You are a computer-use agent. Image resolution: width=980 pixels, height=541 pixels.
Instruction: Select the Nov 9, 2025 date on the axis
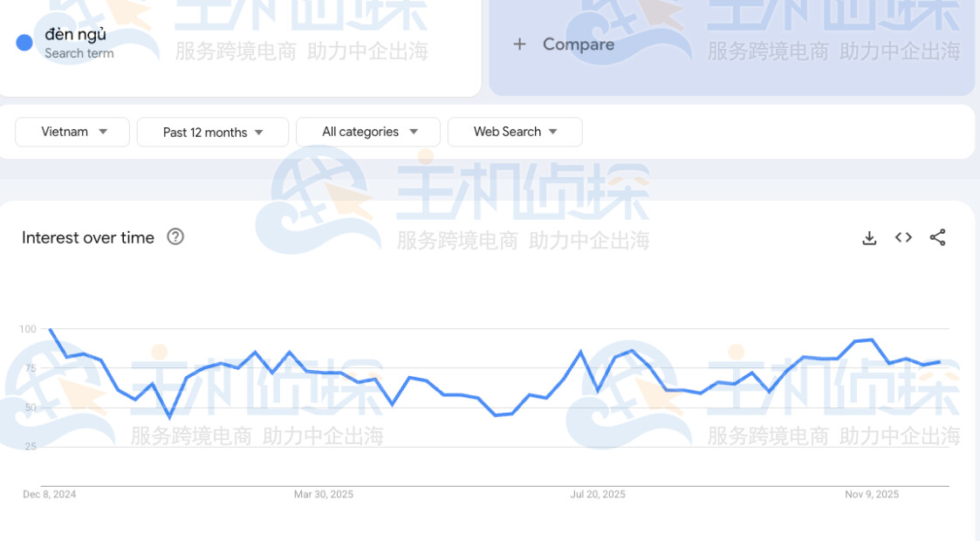pos(874,494)
